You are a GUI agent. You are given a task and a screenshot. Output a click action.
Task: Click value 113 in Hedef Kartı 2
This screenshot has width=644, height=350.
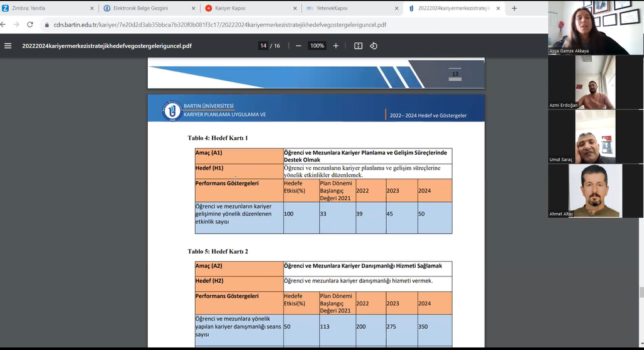click(x=325, y=327)
